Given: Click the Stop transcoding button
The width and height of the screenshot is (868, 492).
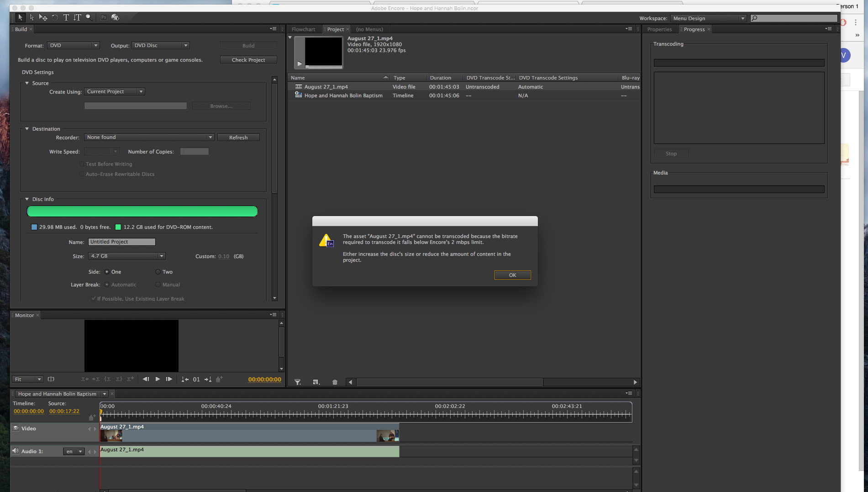Looking at the screenshot, I should pos(671,153).
